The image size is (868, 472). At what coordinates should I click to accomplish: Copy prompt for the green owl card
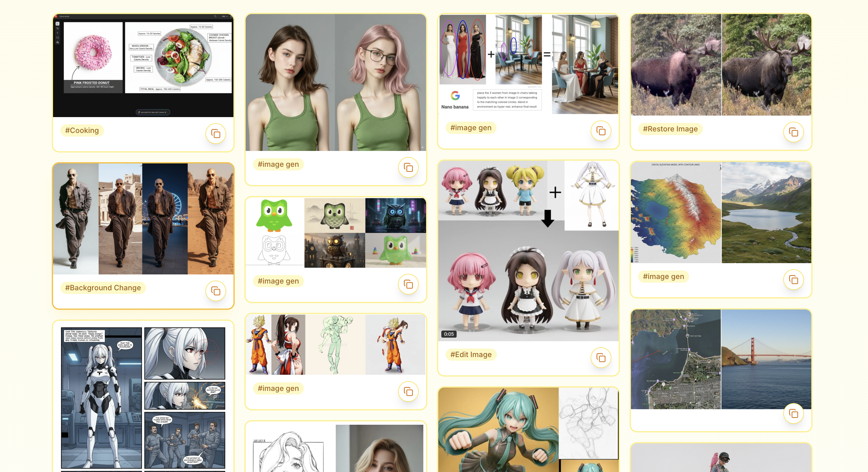click(x=408, y=284)
